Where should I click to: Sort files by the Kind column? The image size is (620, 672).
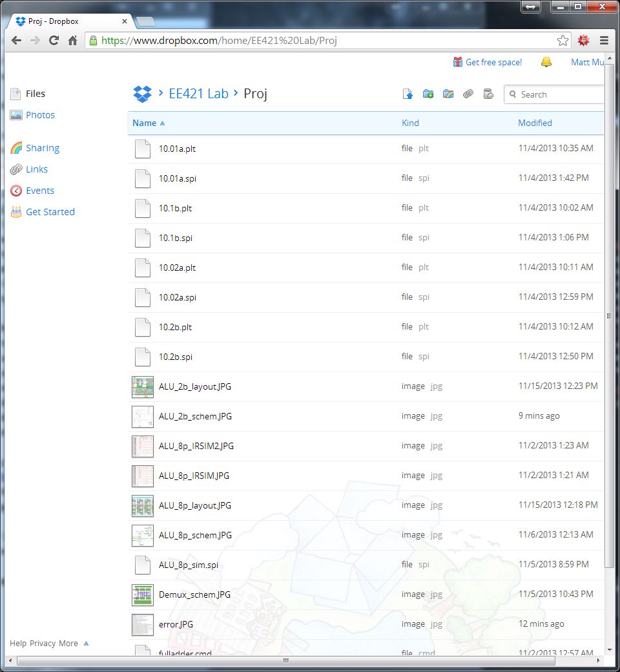pos(409,123)
